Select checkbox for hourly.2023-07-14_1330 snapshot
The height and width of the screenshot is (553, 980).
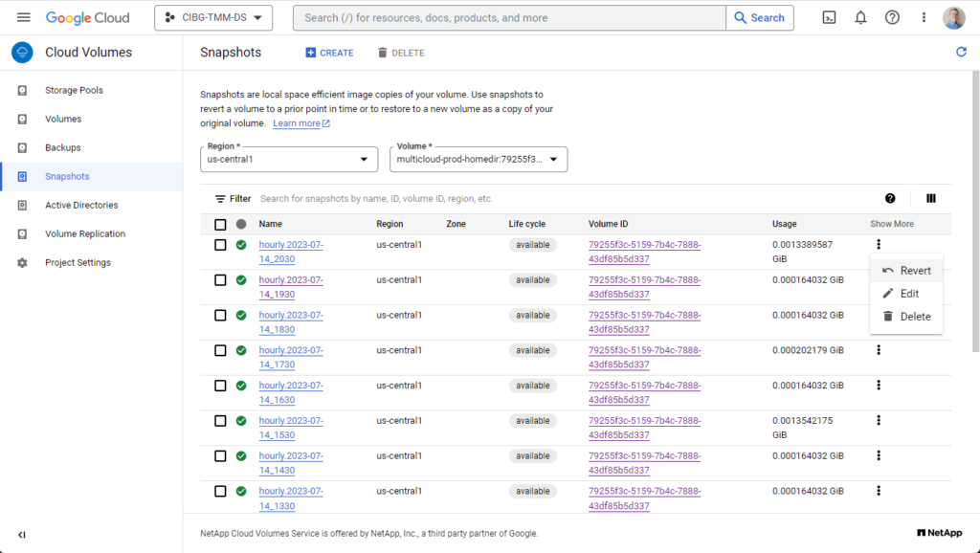pyautogui.click(x=220, y=491)
